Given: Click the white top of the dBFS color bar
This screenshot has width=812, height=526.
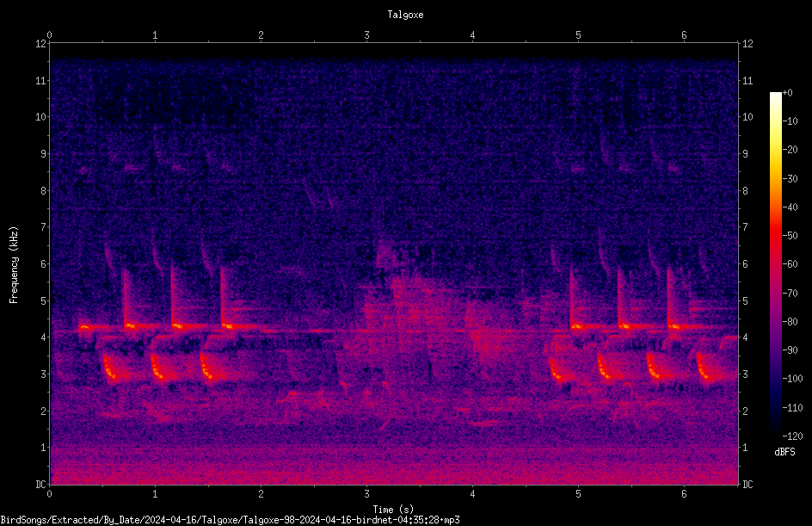Looking at the screenshot, I should click(x=775, y=98).
